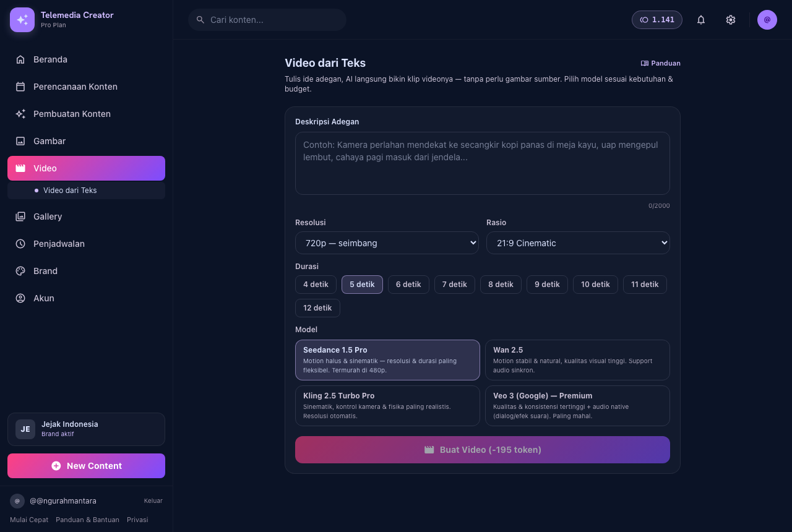Click the Panduan book icon
The height and width of the screenshot is (532, 792).
click(x=645, y=63)
